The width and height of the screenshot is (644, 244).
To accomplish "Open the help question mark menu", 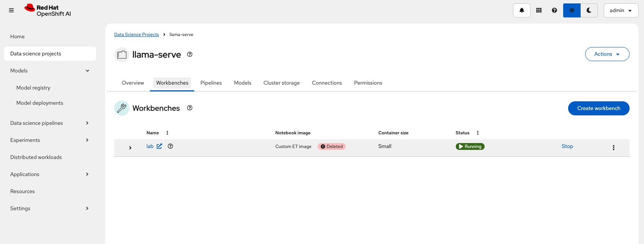I will pyautogui.click(x=554, y=11).
